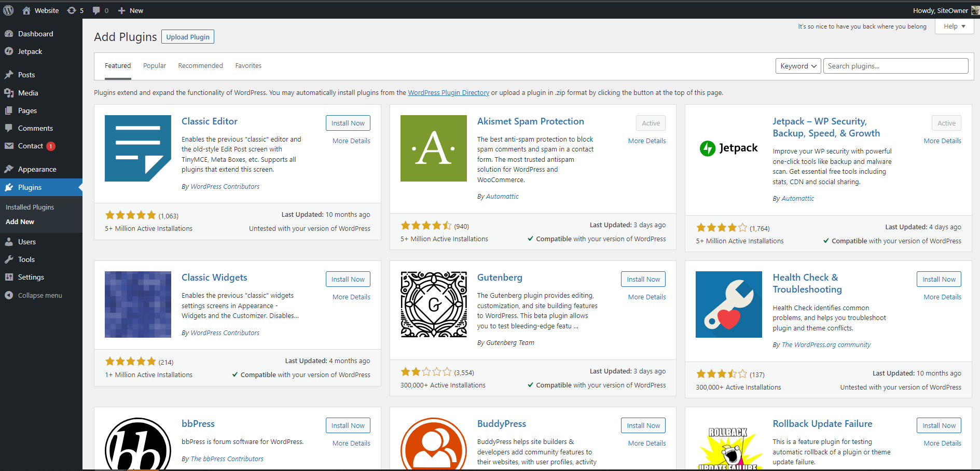
Task: Click the WordPress logo icon
Action: point(8,10)
